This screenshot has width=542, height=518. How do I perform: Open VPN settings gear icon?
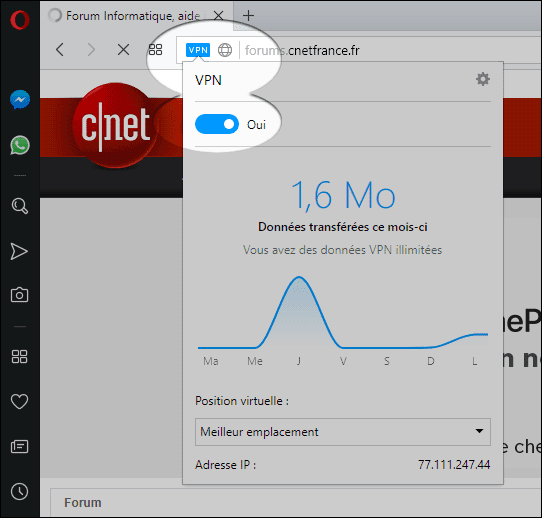click(x=483, y=79)
